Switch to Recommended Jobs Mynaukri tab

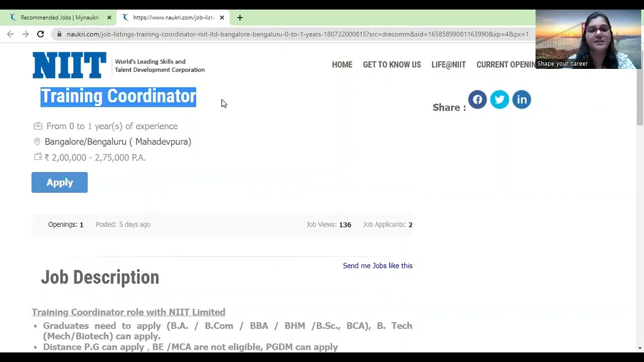59,18
